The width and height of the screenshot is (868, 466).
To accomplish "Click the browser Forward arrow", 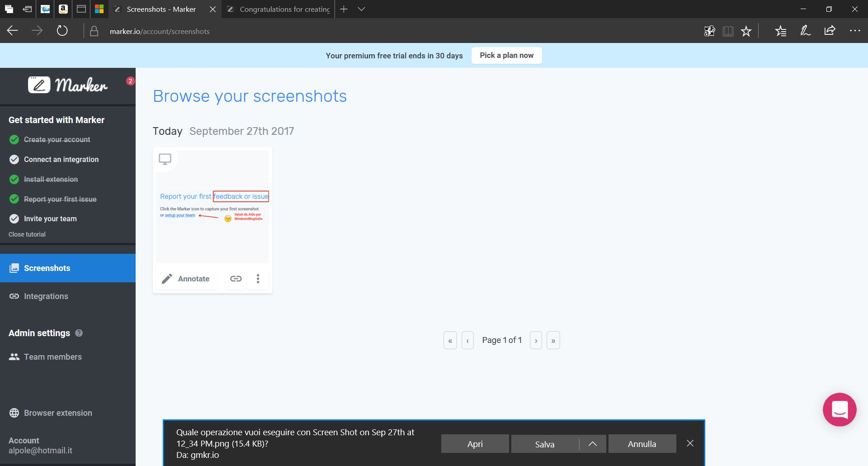I will click(37, 31).
